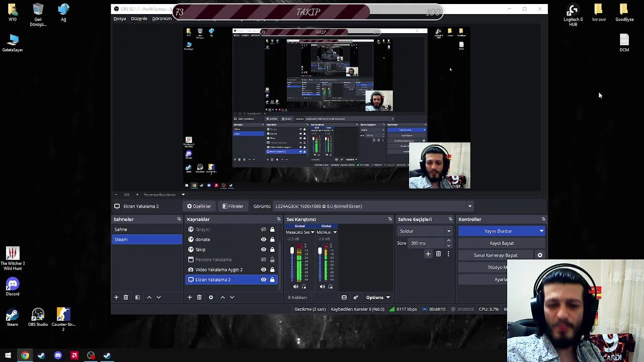The image size is (644, 362).
Task: Open Özellikler for selected source
Action: pyautogui.click(x=199, y=206)
